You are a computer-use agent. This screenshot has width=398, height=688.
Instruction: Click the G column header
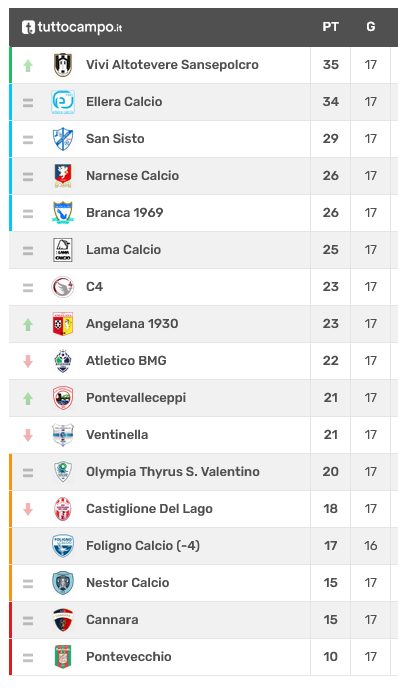click(371, 27)
